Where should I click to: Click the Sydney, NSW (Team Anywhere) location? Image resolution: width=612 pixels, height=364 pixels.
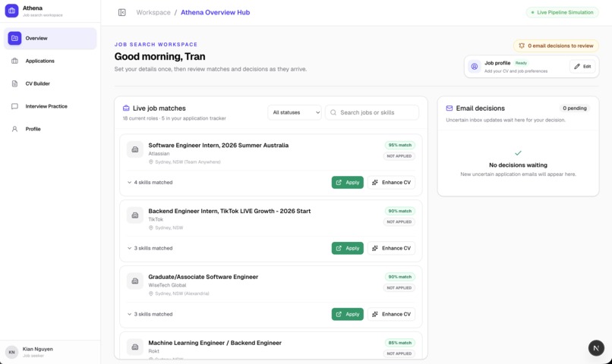(x=185, y=162)
